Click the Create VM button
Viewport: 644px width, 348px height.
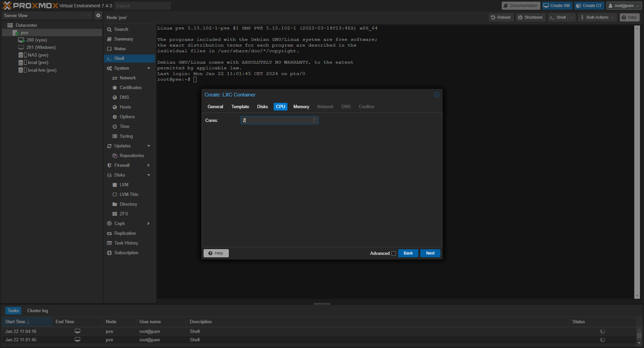click(x=557, y=6)
